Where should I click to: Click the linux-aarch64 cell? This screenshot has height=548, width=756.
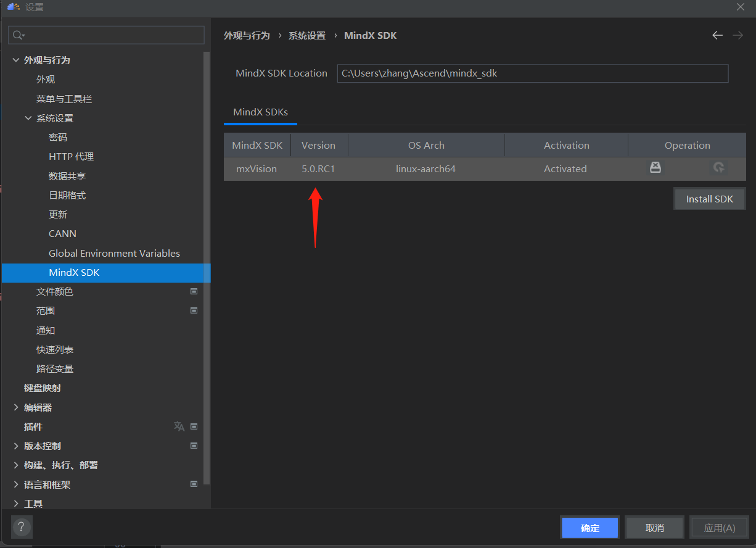pos(425,168)
